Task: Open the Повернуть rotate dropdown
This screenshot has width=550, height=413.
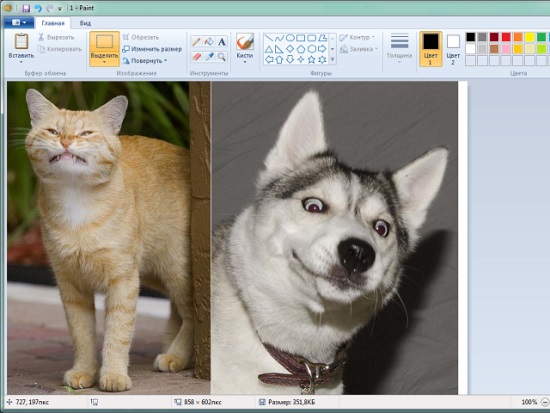Action: click(145, 61)
